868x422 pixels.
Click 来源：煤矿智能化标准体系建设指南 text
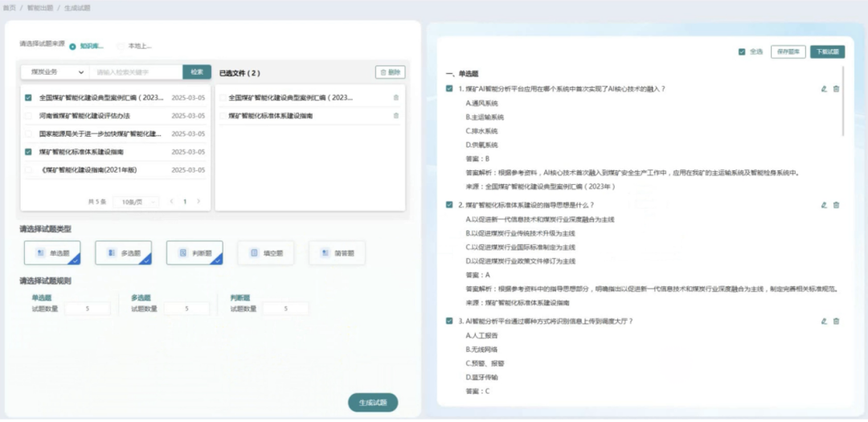518,303
